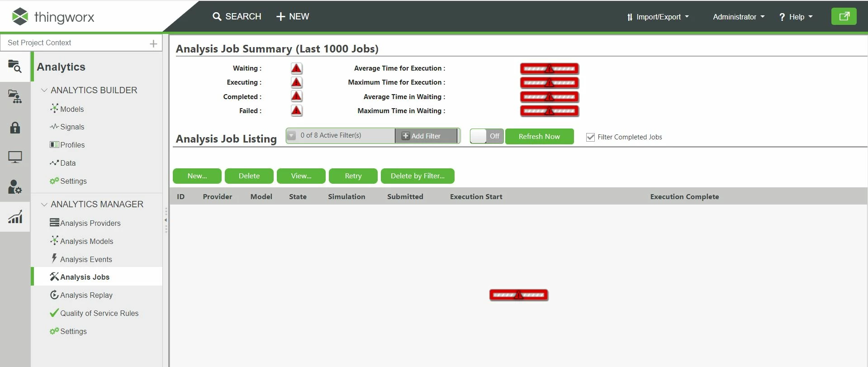868x367 pixels.
Task: Click the Analysis Models icon
Action: 54,241
